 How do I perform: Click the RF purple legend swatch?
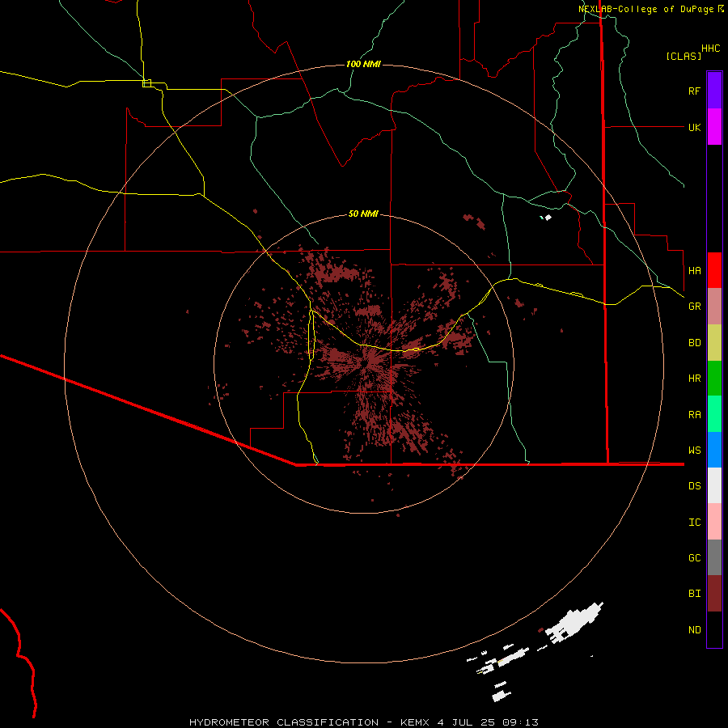(714, 91)
